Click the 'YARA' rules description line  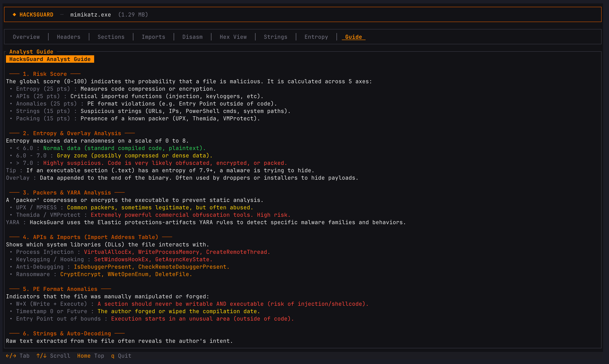[x=206, y=222]
